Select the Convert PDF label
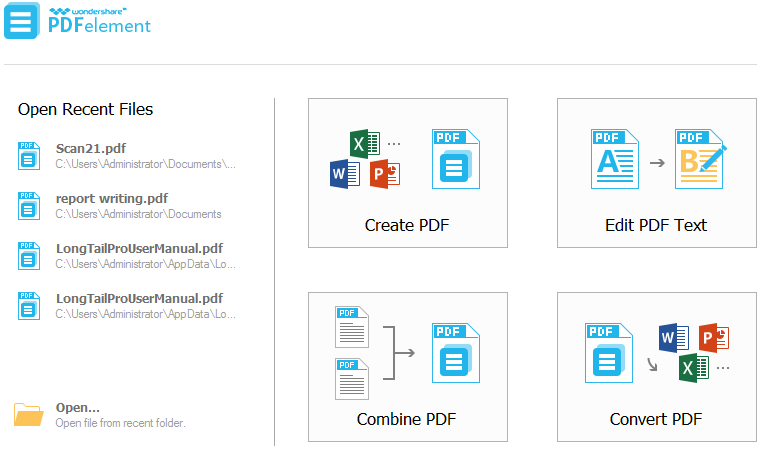759x449 pixels. 656,419
